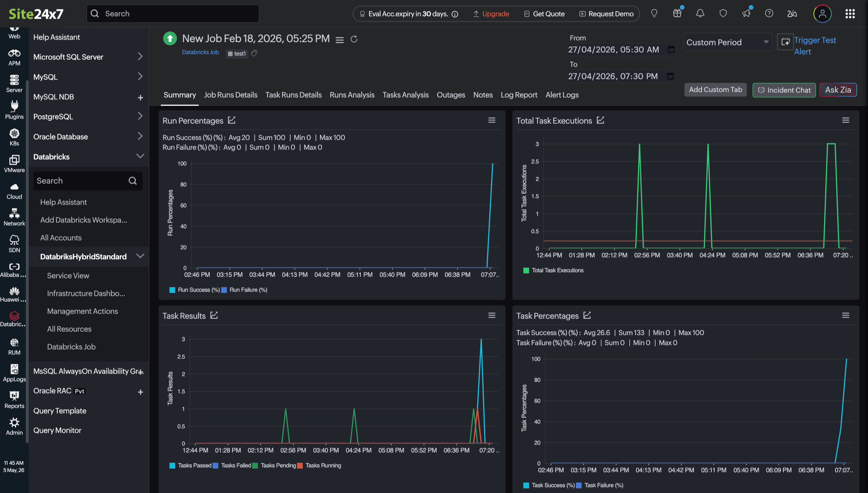Open the megaphone announcements icon
The image size is (868, 493).
[x=746, y=13]
